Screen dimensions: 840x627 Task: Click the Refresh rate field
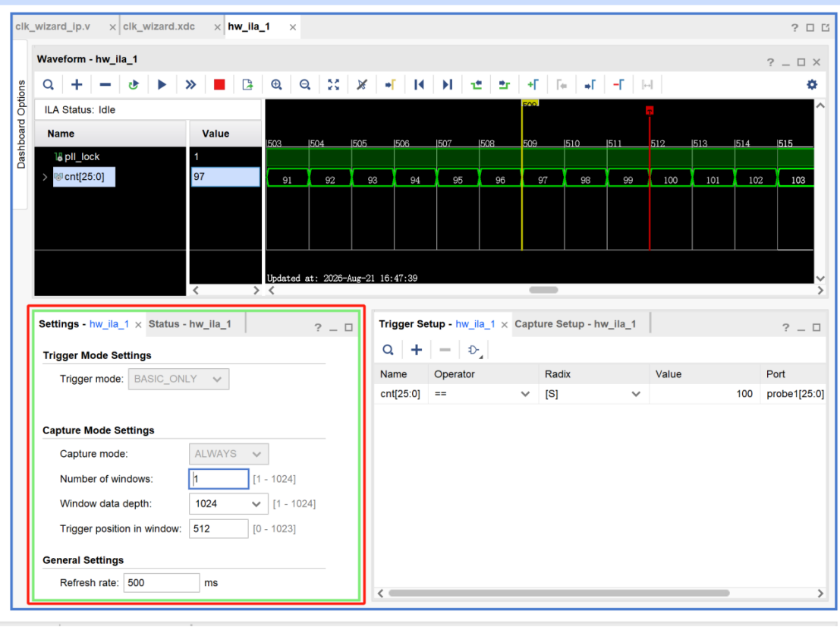coord(162,582)
